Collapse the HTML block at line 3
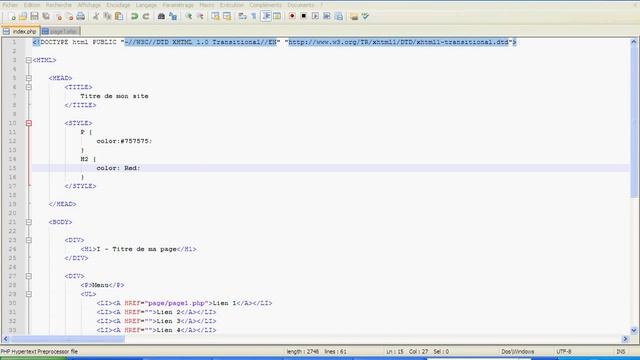The height and width of the screenshot is (360, 640). 29,60
